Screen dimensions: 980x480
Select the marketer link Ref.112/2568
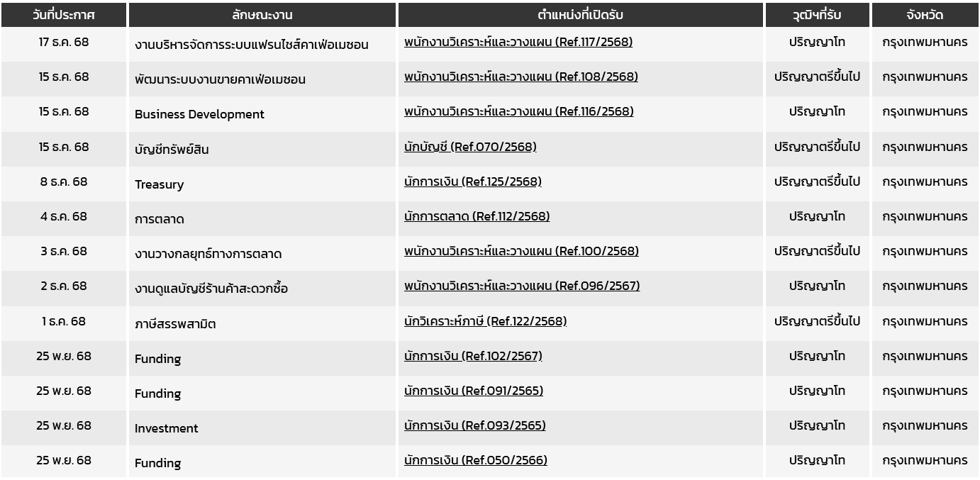(477, 217)
